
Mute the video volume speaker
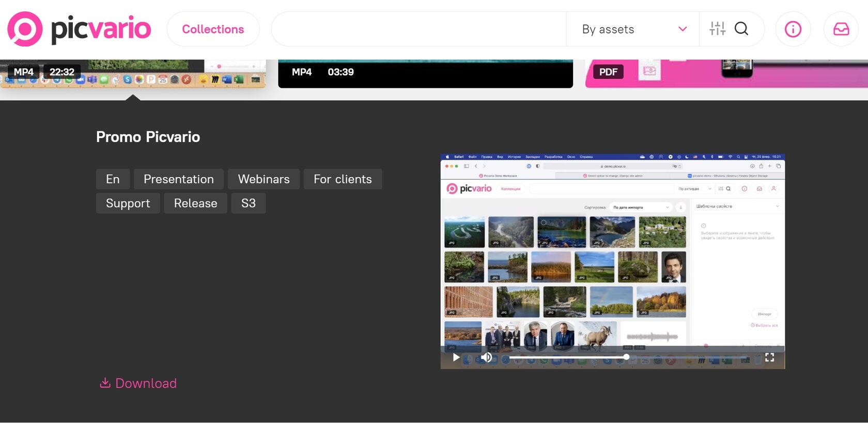(x=486, y=357)
